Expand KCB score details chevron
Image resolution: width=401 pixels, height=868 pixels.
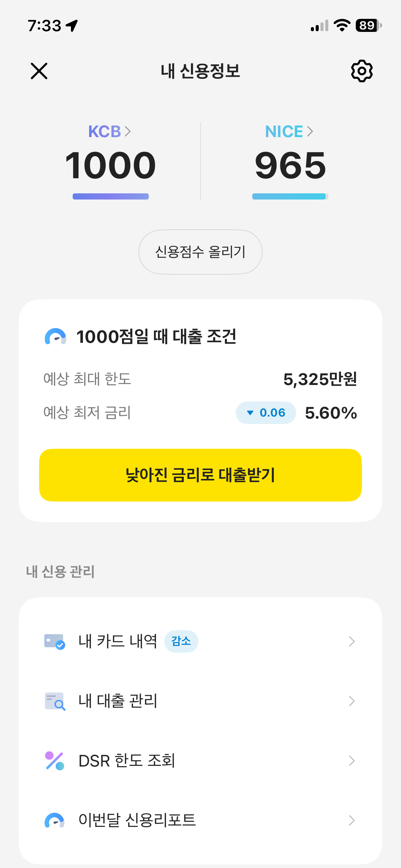(128, 131)
